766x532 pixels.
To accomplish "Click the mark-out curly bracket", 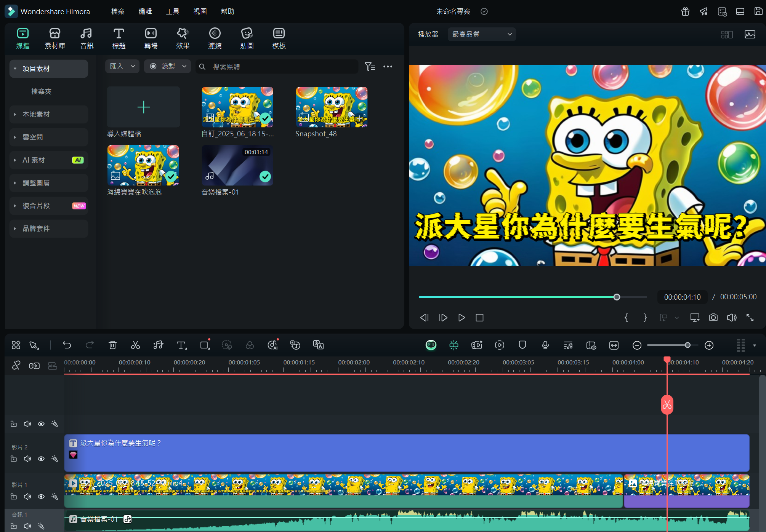I will 645,318.
